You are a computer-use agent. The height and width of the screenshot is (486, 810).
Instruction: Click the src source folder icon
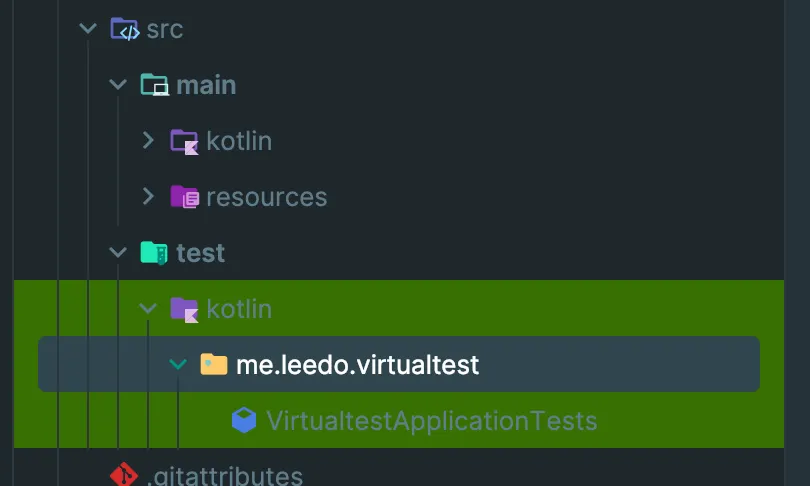click(125, 29)
